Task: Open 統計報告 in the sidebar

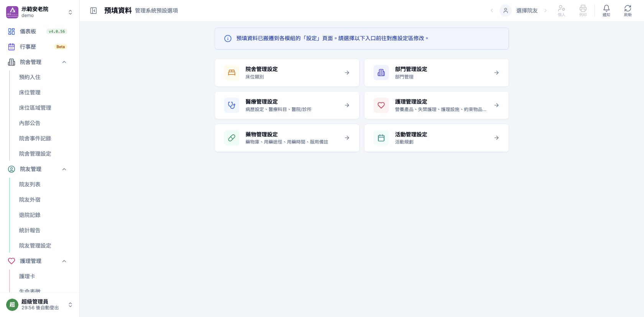Action: click(30, 230)
